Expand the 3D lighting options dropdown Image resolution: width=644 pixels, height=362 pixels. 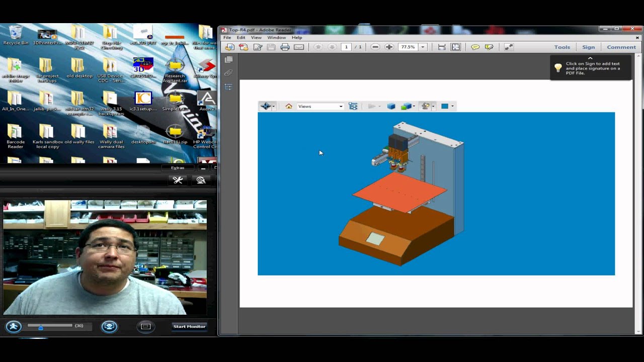(433, 106)
